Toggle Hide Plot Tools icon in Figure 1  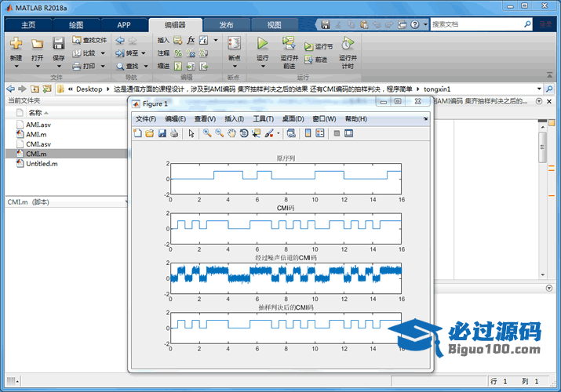[x=337, y=133]
